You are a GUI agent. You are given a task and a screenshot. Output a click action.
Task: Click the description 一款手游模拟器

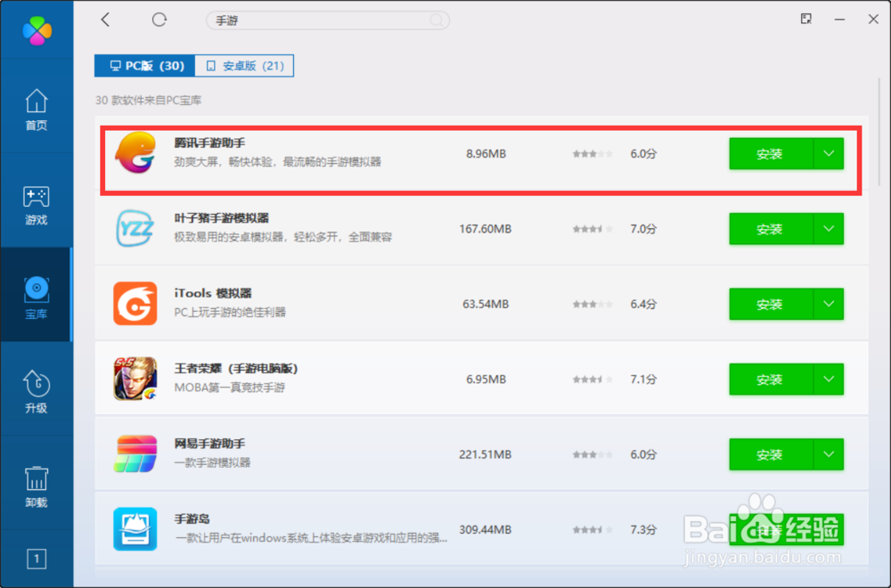pyautogui.click(x=212, y=462)
